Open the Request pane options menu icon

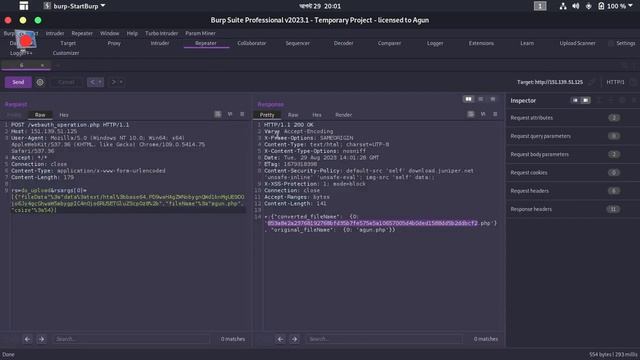click(x=242, y=114)
